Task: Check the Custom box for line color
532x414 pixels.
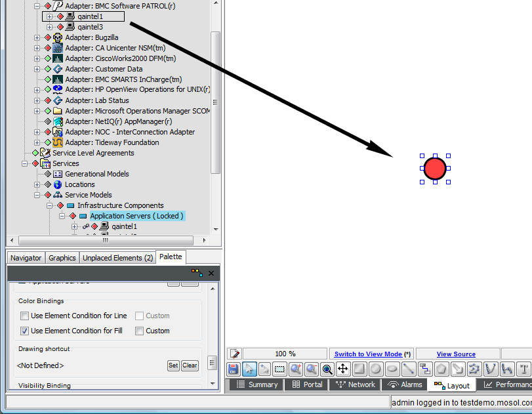Action: (x=139, y=316)
